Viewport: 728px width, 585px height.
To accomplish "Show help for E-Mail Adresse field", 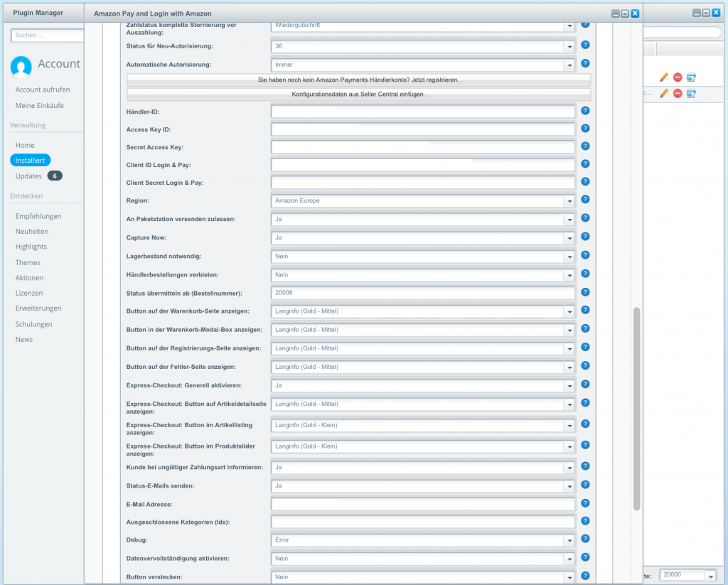I will coord(585,503).
